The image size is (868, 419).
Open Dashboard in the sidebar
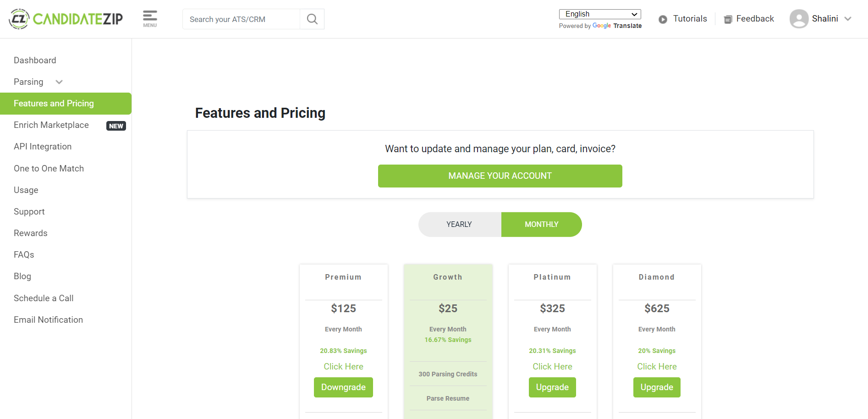pyautogui.click(x=35, y=61)
